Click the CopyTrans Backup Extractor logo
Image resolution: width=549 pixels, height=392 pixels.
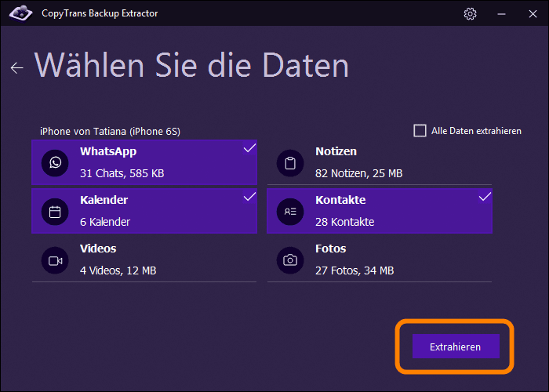tap(20, 13)
